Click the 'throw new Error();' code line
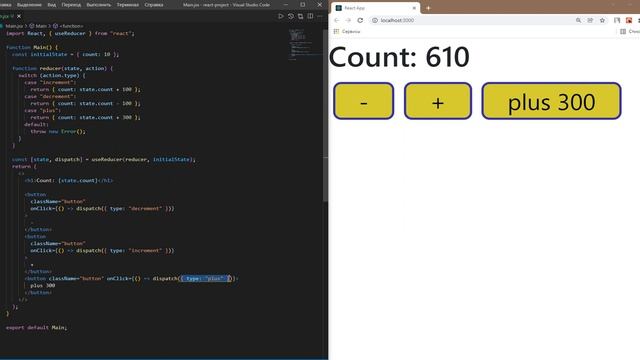Screen dimensions: 640x360 click(58, 131)
